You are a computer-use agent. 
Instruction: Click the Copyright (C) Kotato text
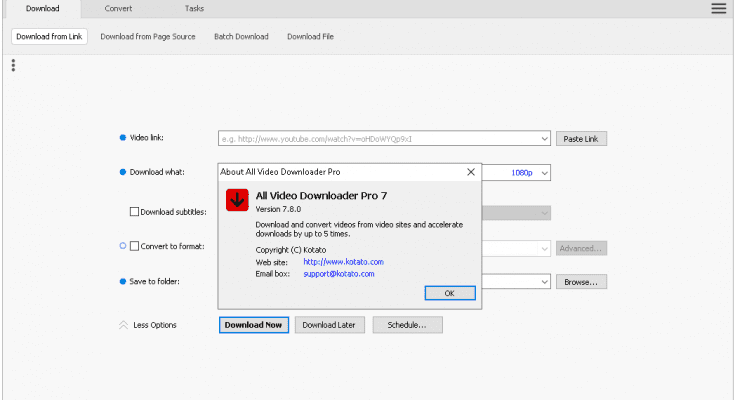pyautogui.click(x=291, y=250)
